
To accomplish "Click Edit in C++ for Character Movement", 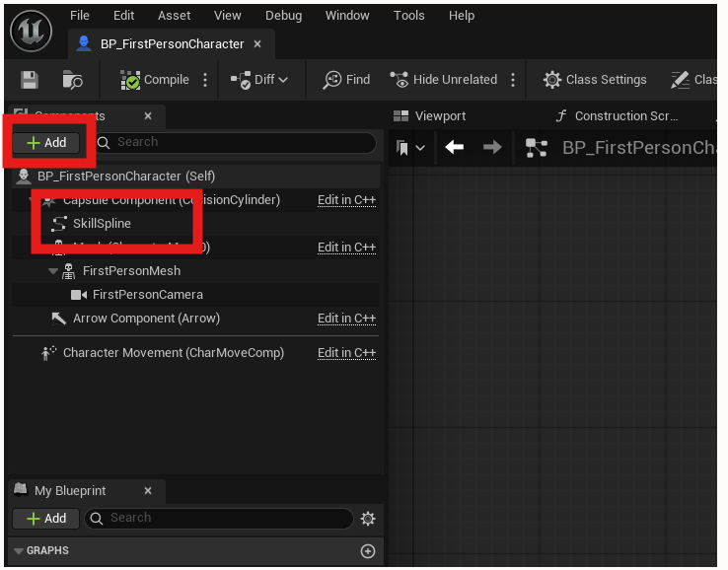I will [346, 353].
